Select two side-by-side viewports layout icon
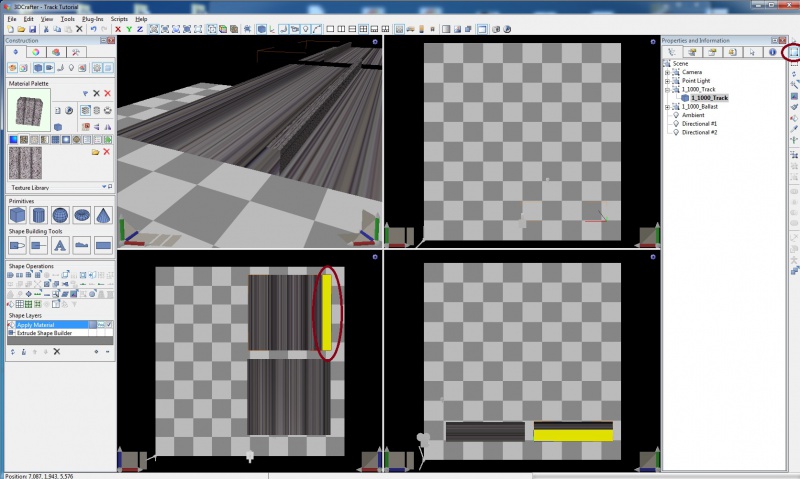The width and height of the screenshot is (800, 479). pyautogui.click(x=341, y=29)
